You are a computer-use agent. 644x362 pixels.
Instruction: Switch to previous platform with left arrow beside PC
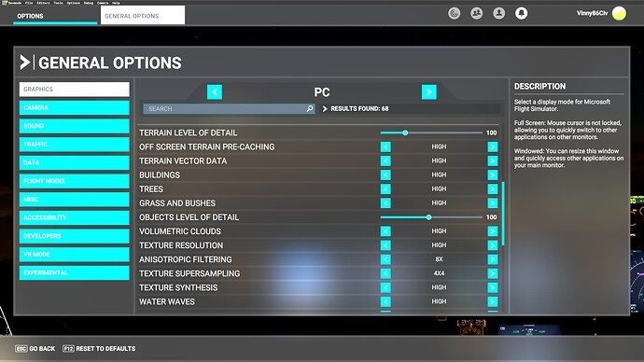coord(215,92)
